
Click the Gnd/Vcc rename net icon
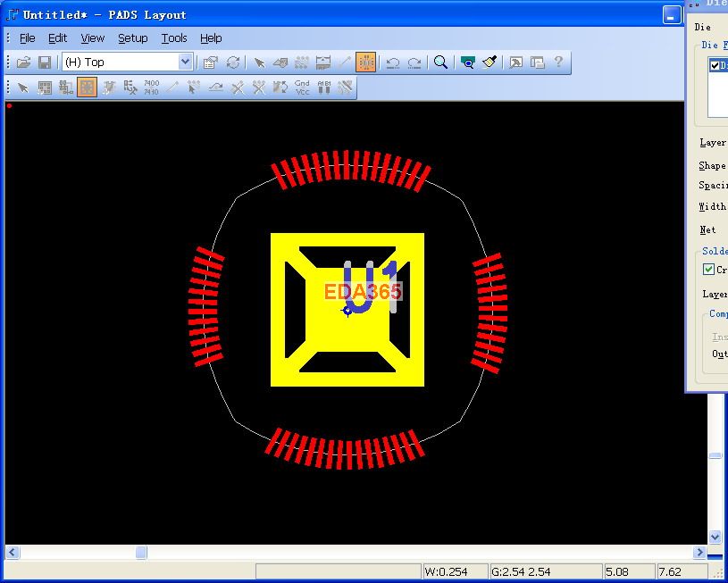pyautogui.click(x=302, y=87)
